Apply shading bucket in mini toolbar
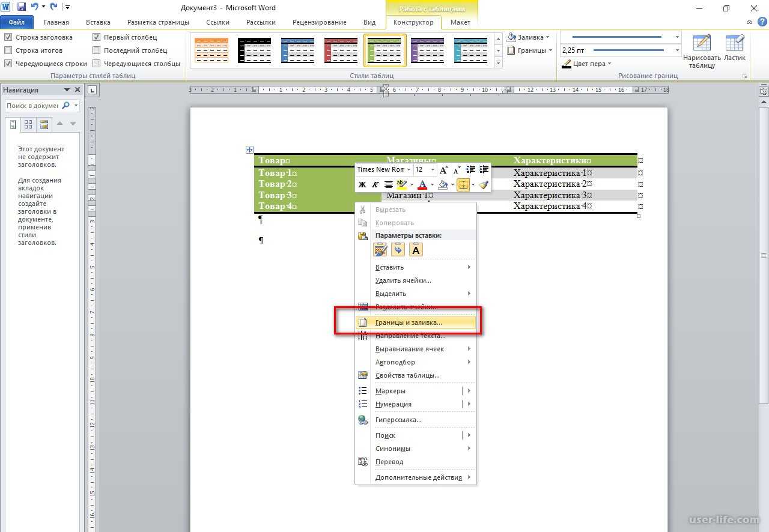This screenshot has width=769, height=532. click(x=443, y=185)
